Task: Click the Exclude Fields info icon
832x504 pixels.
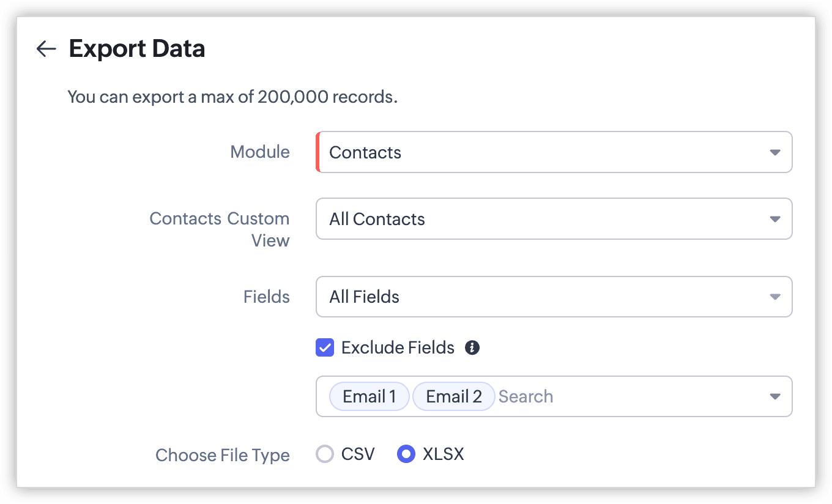Action: [472, 348]
